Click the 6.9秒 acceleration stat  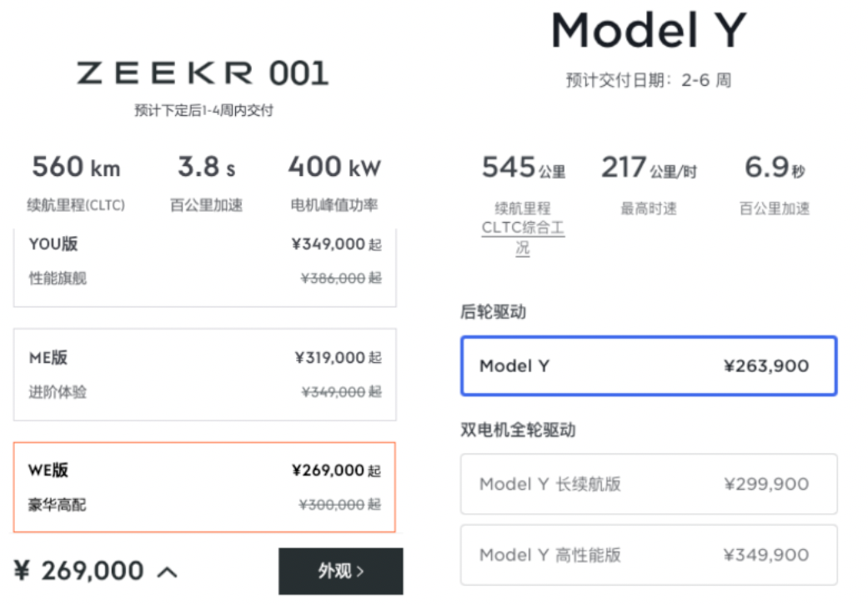coord(775,169)
